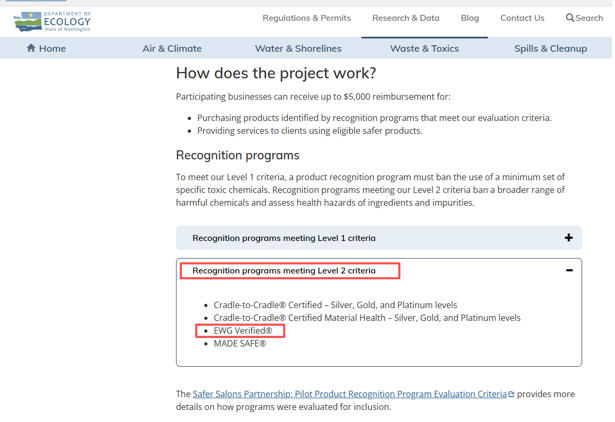
Task: Expand Level 1 criteria with plus icon
Action: coord(569,238)
